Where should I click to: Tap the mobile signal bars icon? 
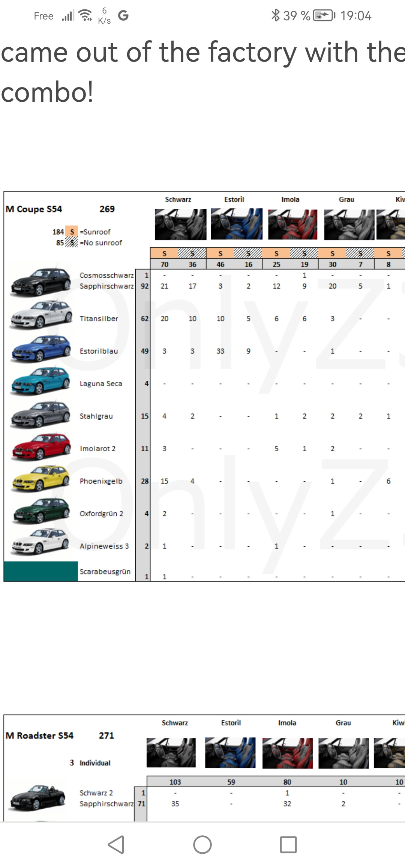68,15
